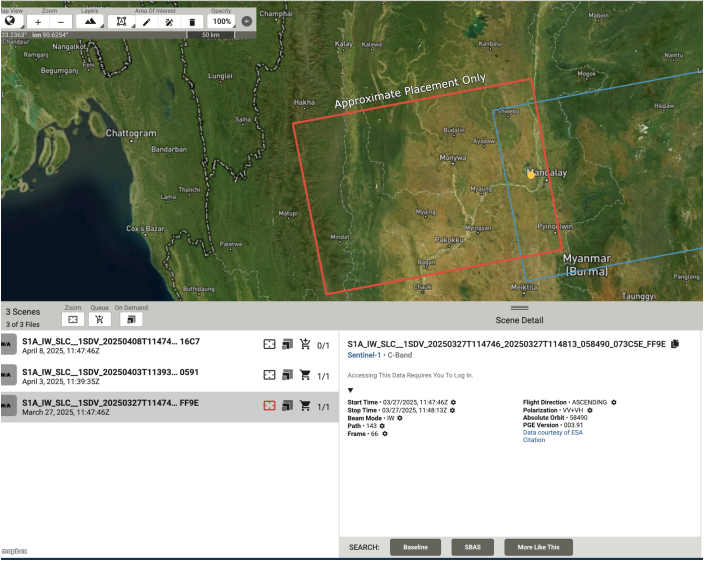
Task: Click the trash icon to clear area of interest
Action: (192, 21)
